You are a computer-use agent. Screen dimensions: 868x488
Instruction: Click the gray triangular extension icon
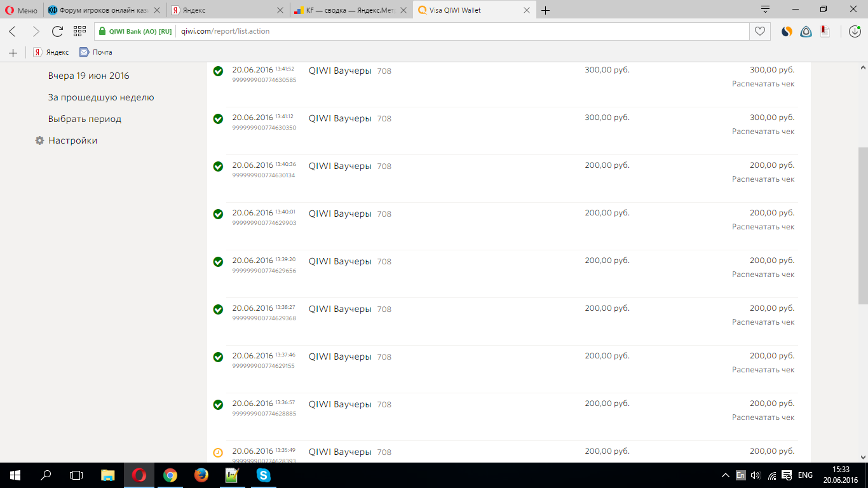tap(806, 31)
